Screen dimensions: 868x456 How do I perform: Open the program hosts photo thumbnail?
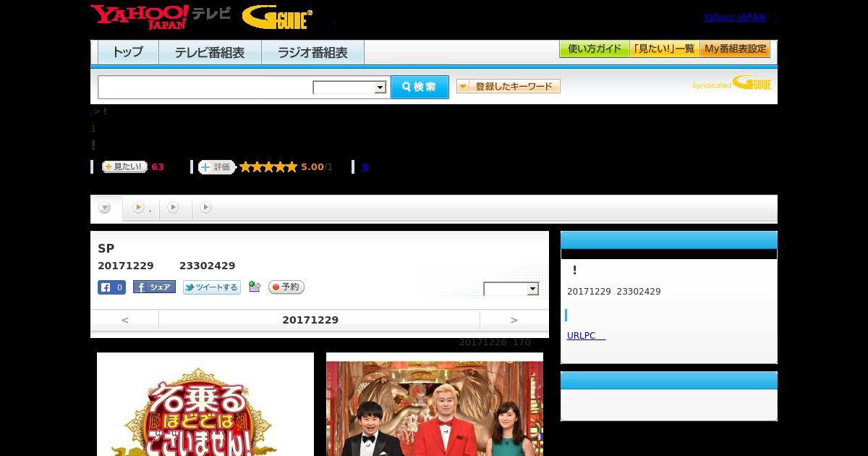click(x=435, y=404)
